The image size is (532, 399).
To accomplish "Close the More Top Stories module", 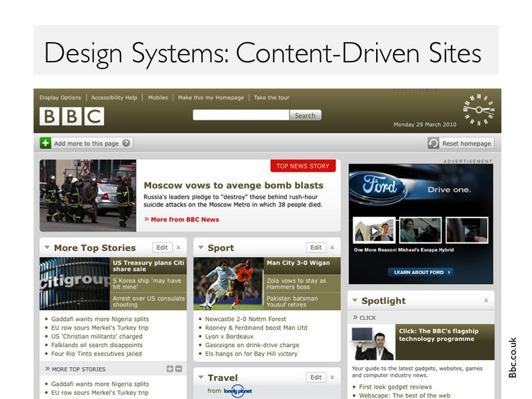I will point(179,248).
